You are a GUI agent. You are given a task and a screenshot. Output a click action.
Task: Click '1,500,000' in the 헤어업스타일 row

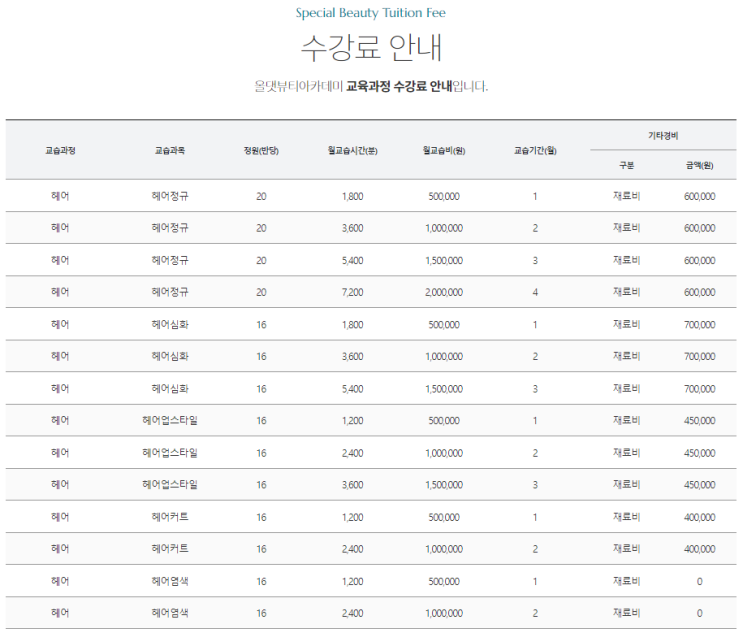(x=444, y=485)
